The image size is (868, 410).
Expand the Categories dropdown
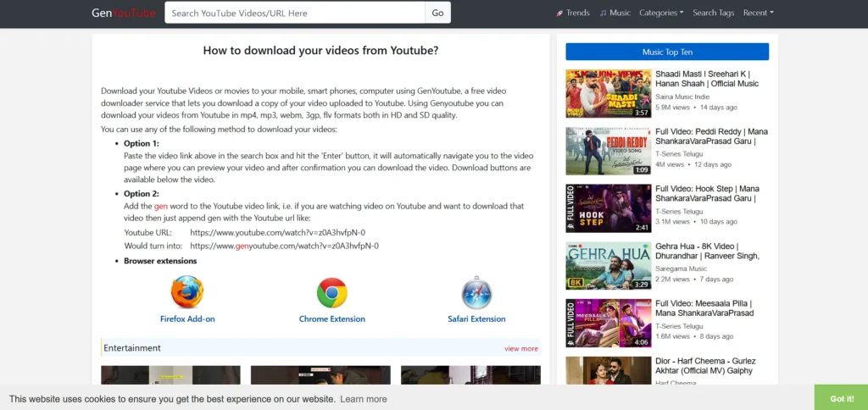(661, 13)
